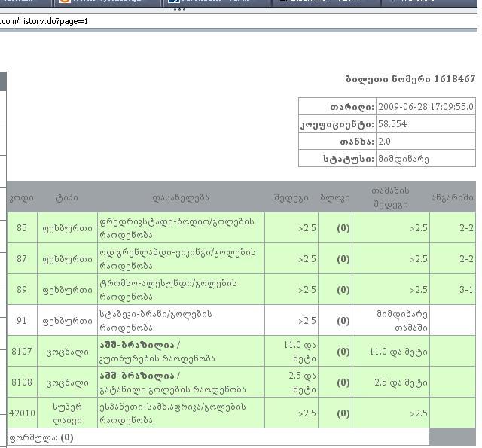Click the კოდი column header

pos(22,197)
